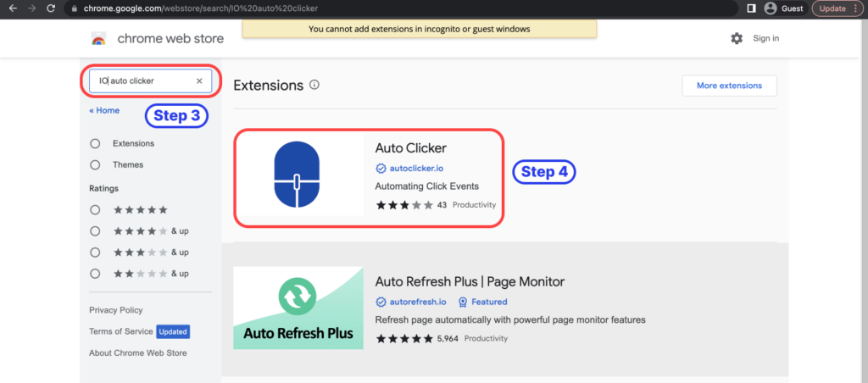The width and height of the screenshot is (868, 383).
Task: Open the Privacy Policy link
Action: (115, 310)
